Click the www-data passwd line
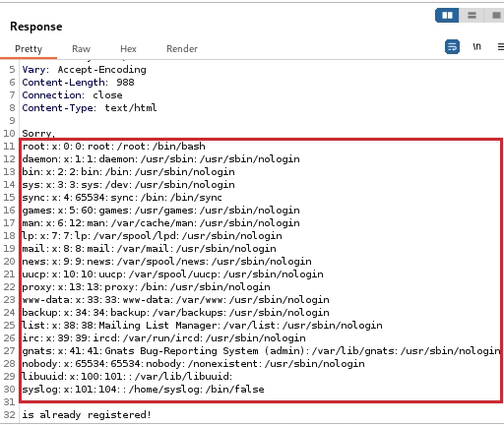This screenshot has height=425, width=504. click(x=175, y=300)
